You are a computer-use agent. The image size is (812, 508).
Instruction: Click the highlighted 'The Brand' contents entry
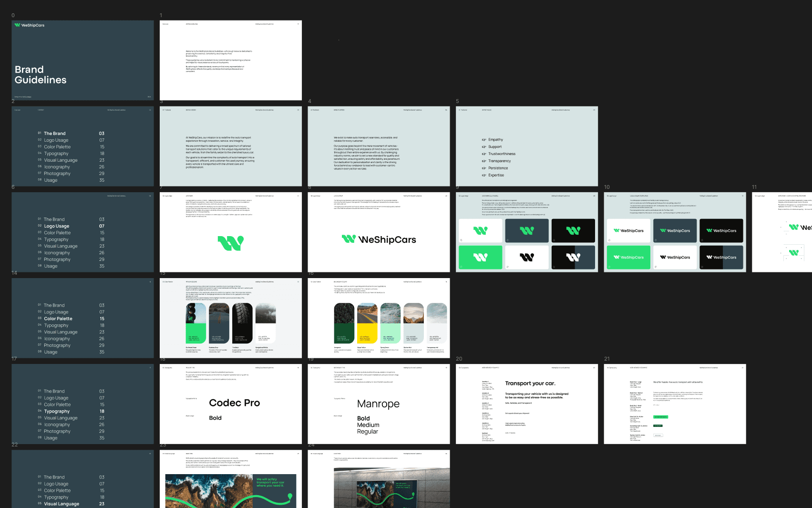[x=55, y=134]
